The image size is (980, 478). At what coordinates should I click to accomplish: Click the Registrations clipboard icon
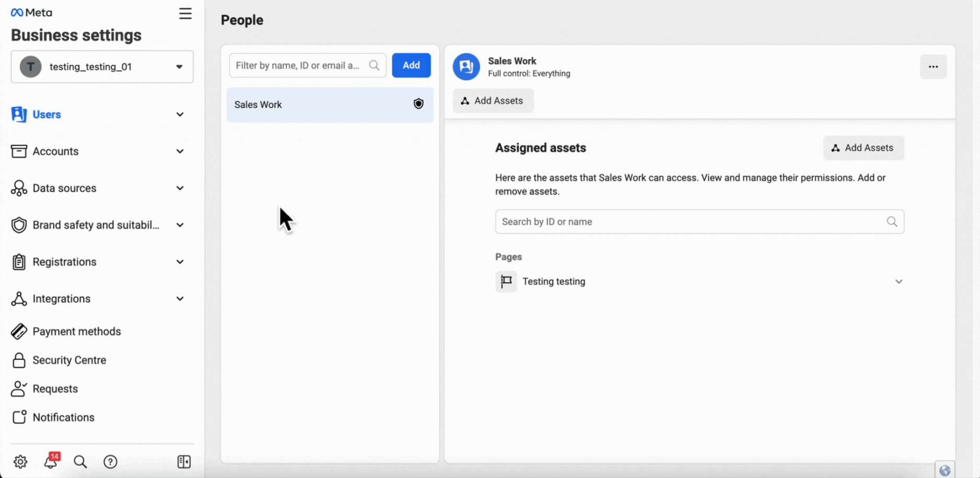point(19,262)
